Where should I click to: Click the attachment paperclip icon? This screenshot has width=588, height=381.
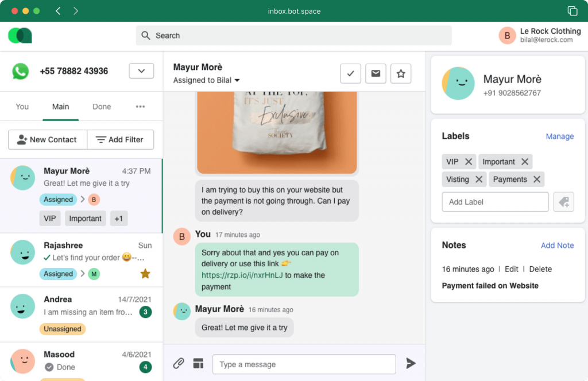tap(179, 363)
